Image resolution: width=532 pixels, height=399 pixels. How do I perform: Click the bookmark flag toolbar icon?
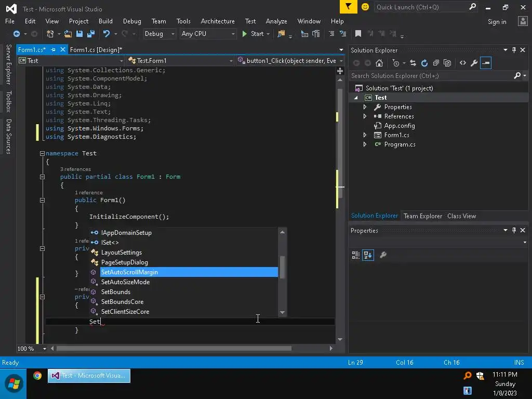point(358,34)
